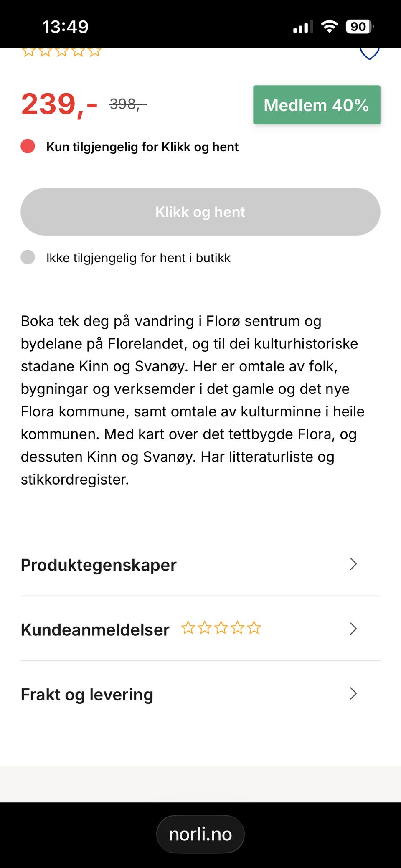This screenshot has height=868, width=401.
Task: Tap the 239,- sale price
Action: click(59, 104)
